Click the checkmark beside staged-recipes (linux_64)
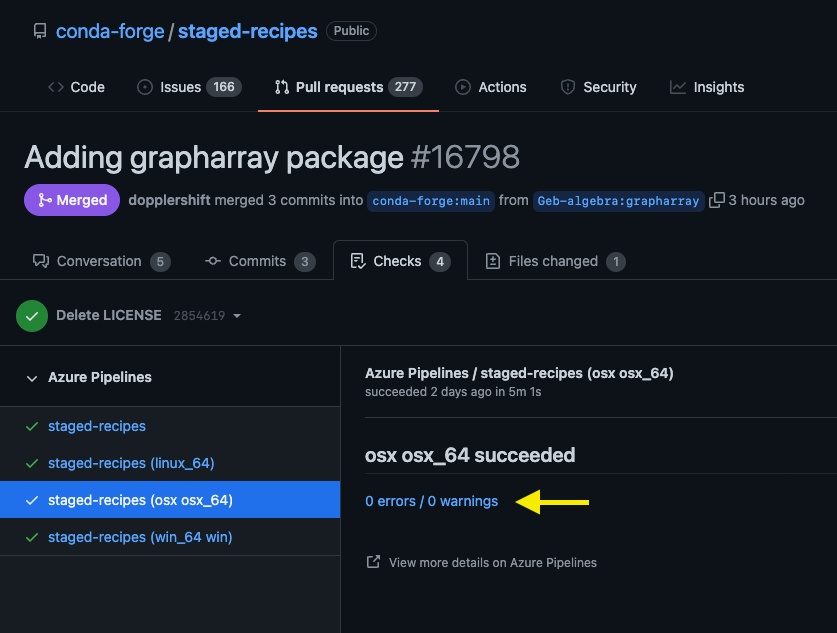Screen dimensions: 837x633 pyautogui.click(x=32, y=463)
